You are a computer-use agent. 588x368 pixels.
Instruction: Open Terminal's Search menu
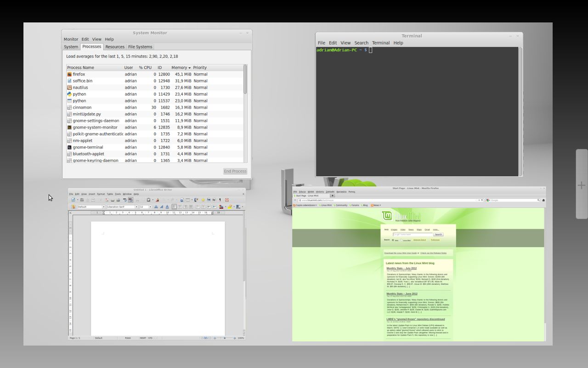tap(361, 43)
